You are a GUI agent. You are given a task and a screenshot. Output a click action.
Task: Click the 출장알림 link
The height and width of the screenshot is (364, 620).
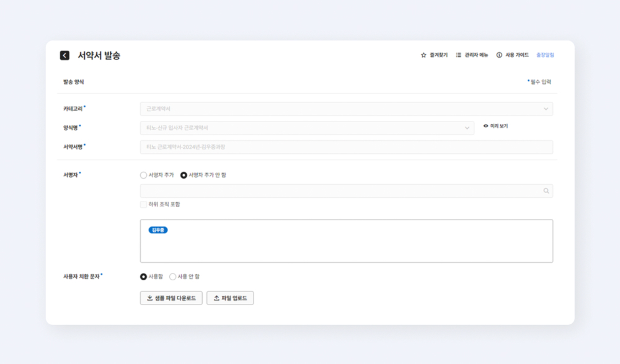(x=545, y=55)
